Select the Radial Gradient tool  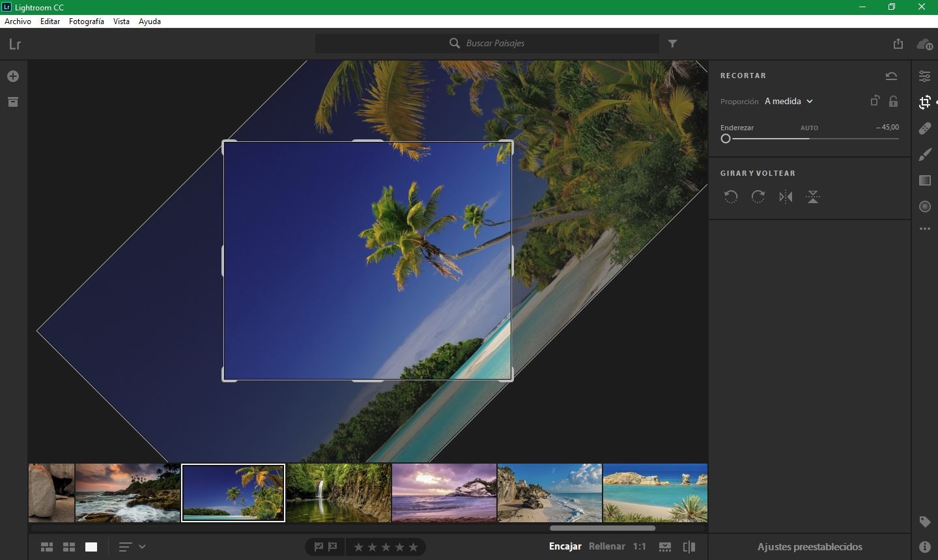(x=924, y=206)
